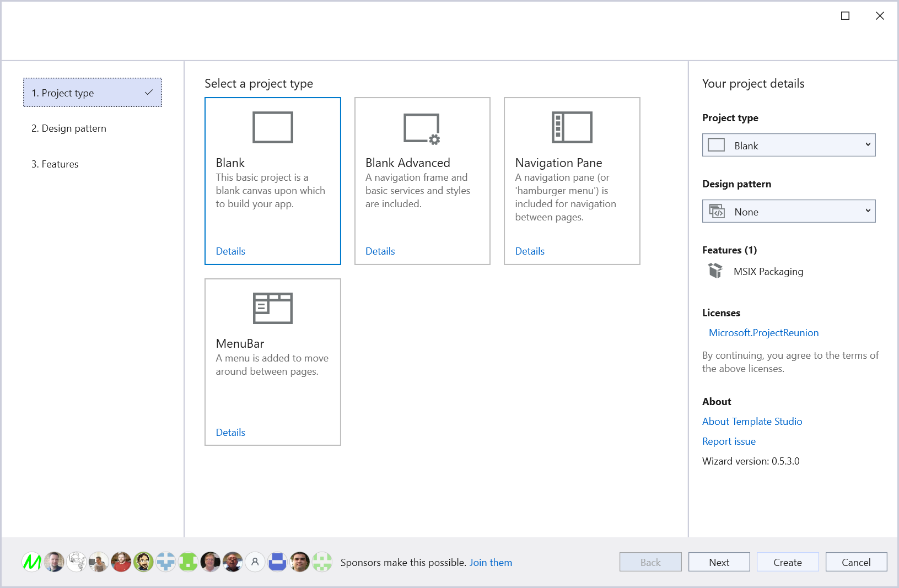Maximize the wizard window
The height and width of the screenshot is (588, 899).
845,16
